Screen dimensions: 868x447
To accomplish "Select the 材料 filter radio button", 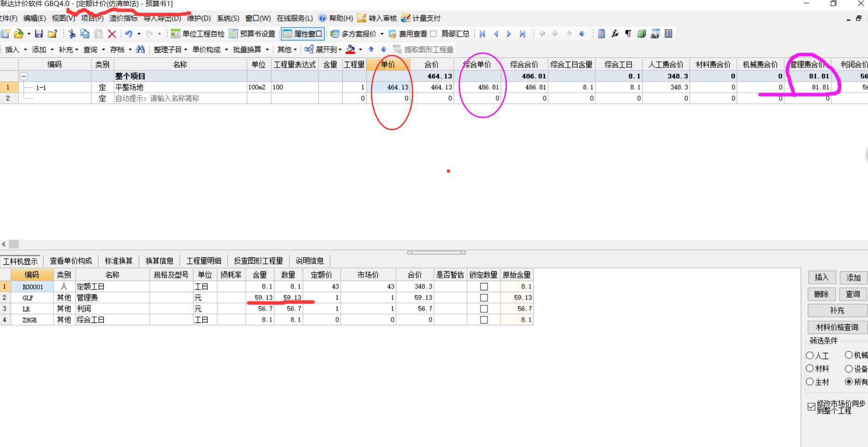I will 810,368.
